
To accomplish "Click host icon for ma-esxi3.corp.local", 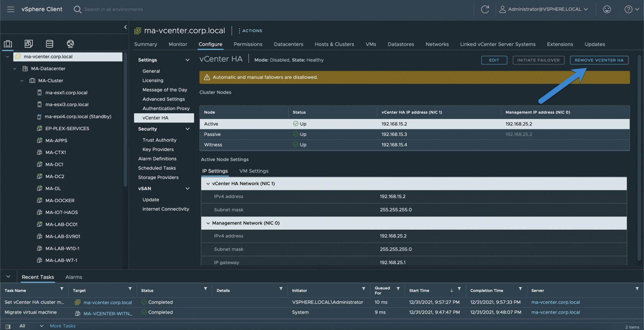I will coord(39,105).
